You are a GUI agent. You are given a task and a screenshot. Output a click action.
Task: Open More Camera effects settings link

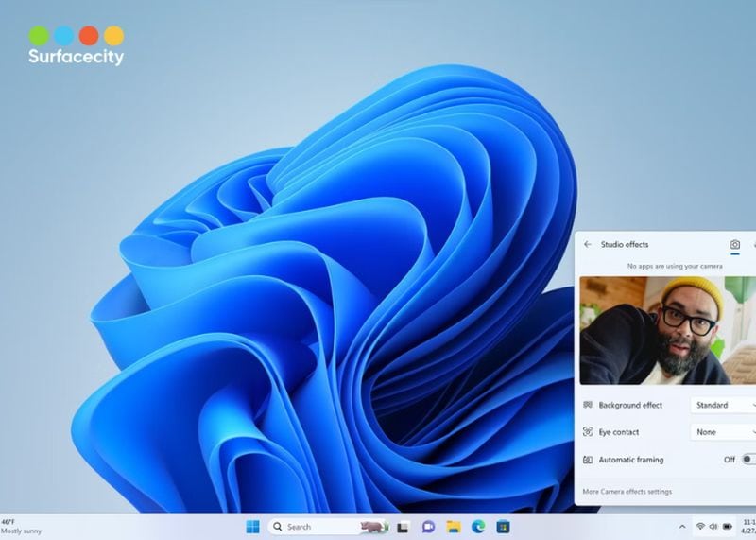[x=627, y=492]
